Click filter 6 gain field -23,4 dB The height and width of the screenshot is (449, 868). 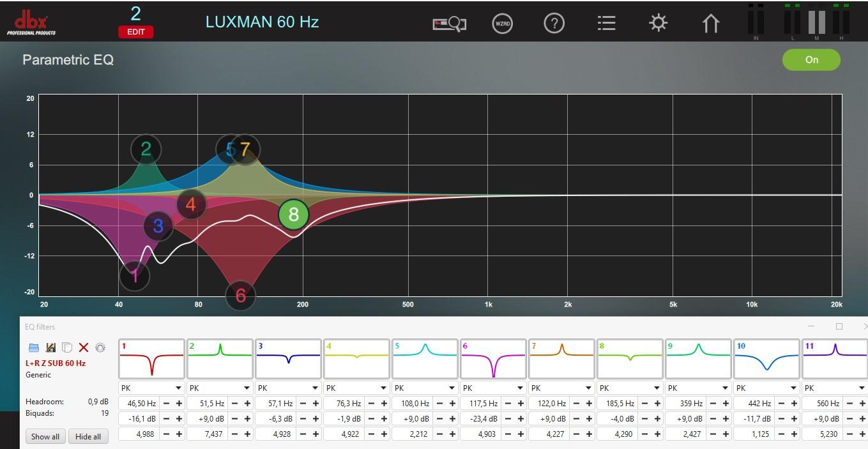click(479, 419)
